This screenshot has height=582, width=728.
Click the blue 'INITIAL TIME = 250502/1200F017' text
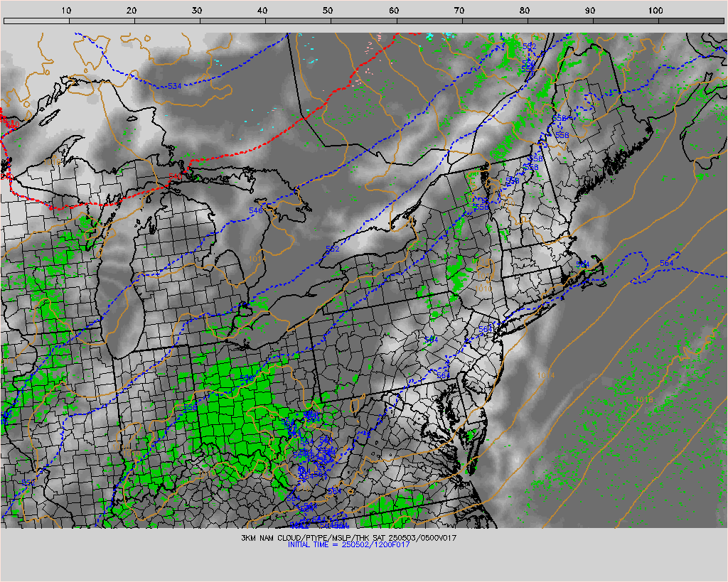pyautogui.click(x=348, y=544)
